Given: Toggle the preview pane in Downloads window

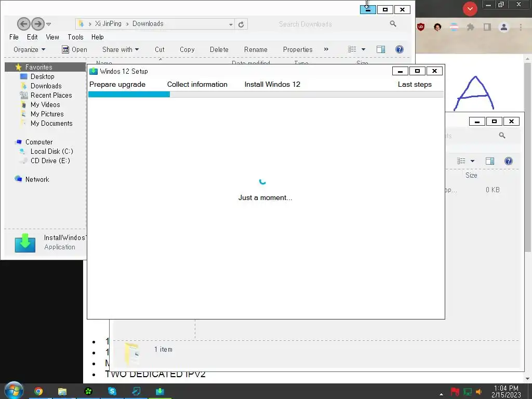Looking at the screenshot, I should [381, 49].
